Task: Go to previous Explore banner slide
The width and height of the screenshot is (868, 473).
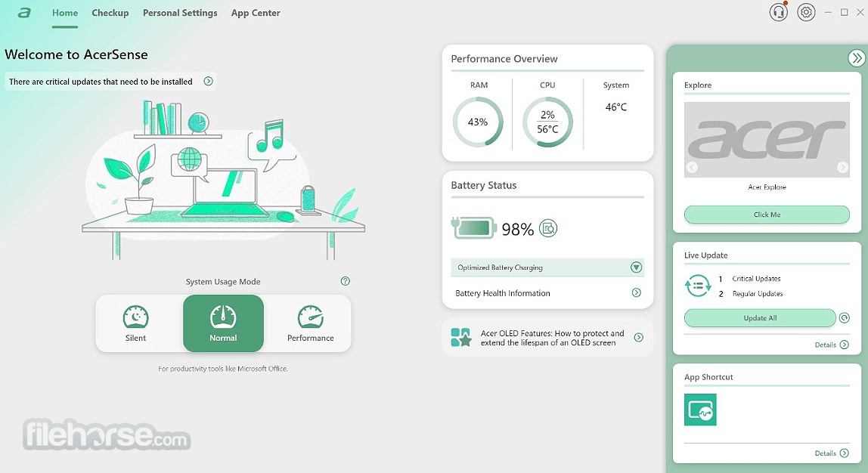Action: pyautogui.click(x=691, y=167)
